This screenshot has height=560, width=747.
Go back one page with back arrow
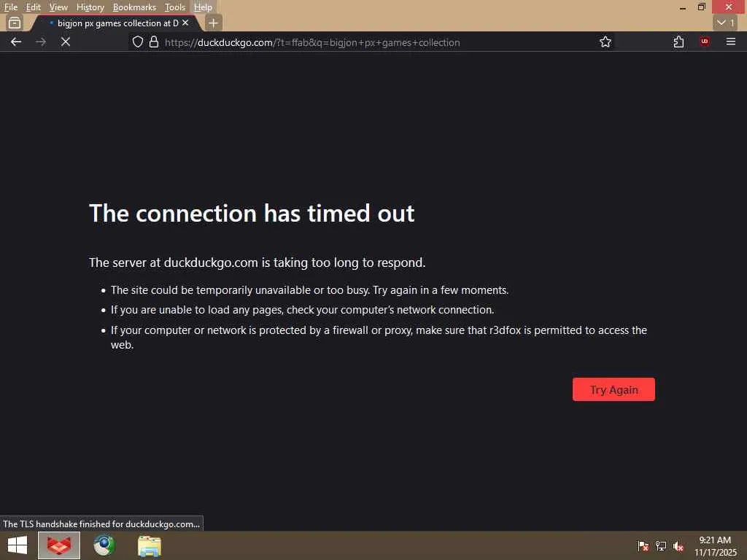[x=16, y=42]
